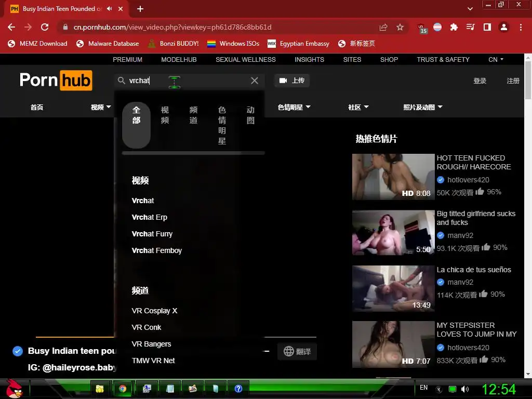Open the INSIGHTS top link
This screenshot has width=532, height=399.
click(309, 59)
